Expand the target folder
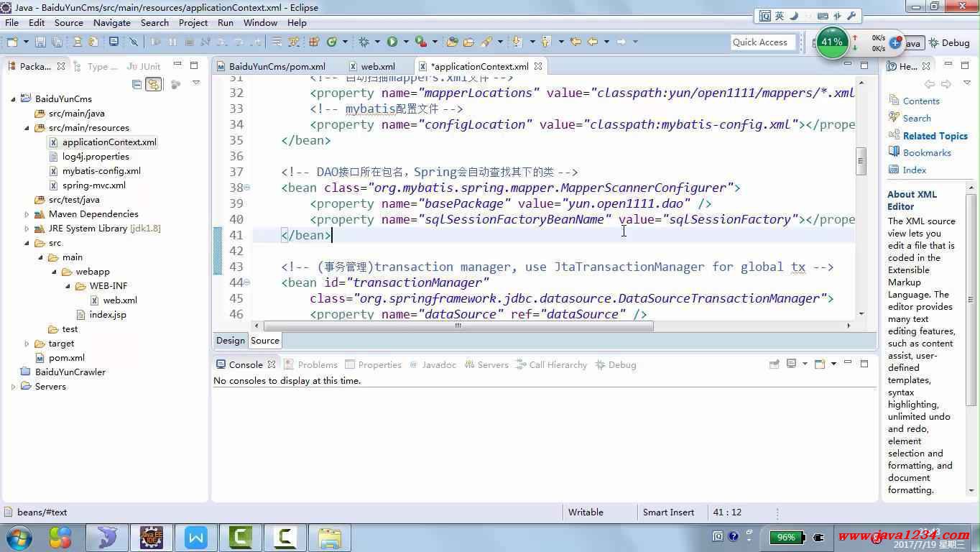Screen dimensions: 980x552 (27, 344)
